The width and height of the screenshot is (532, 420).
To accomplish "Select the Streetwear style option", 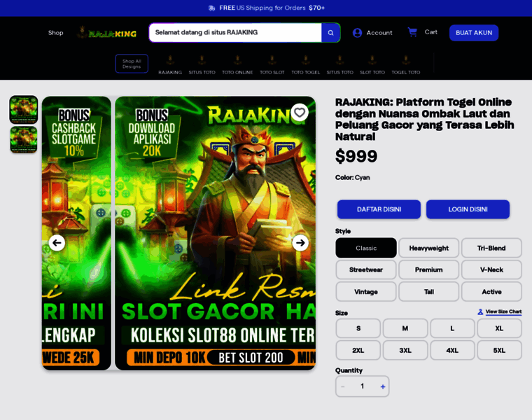I will click(x=365, y=269).
